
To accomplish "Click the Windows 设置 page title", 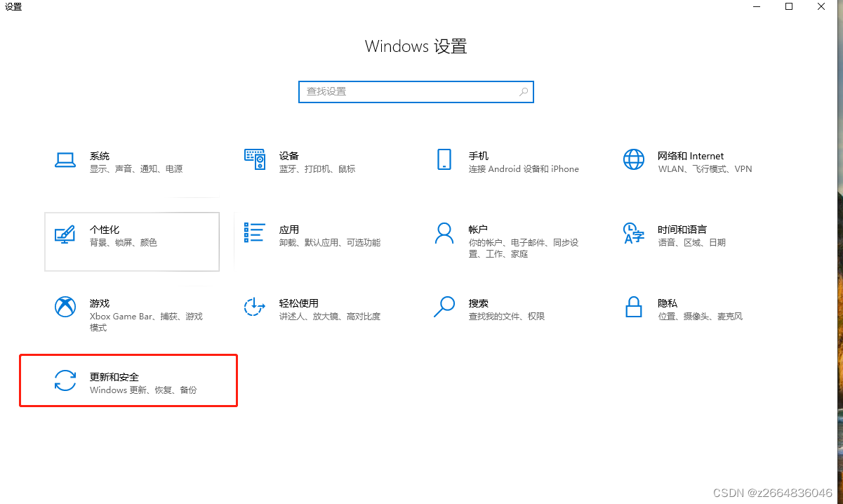I will [416, 47].
